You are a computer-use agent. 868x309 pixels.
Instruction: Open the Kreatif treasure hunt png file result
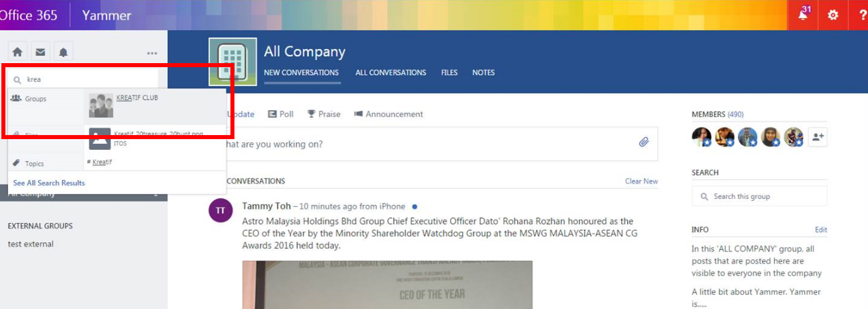pyautogui.click(x=155, y=138)
